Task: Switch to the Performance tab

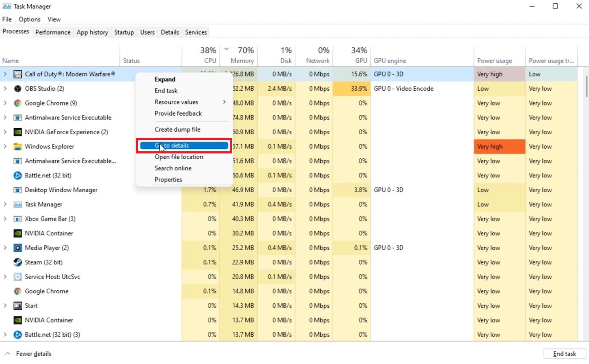Action: coord(53,32)
